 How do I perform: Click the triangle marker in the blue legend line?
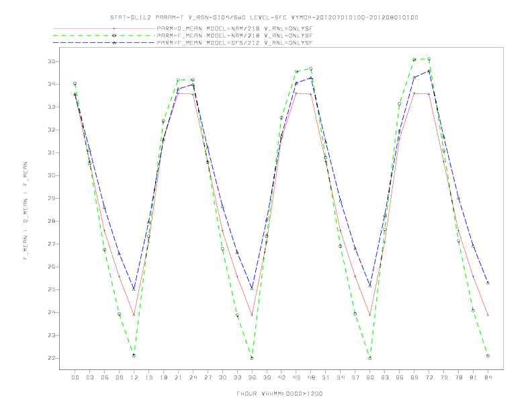(x=114, y=43)
